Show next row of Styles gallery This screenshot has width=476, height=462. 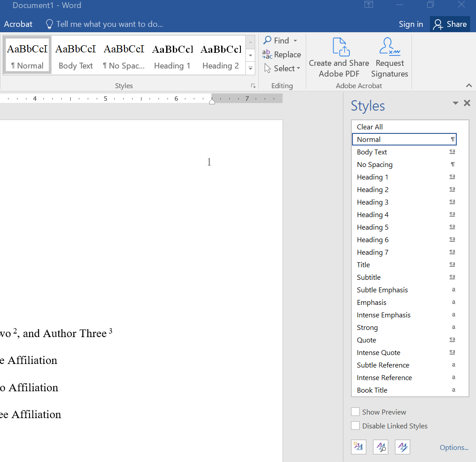click(x=250, y=55)
